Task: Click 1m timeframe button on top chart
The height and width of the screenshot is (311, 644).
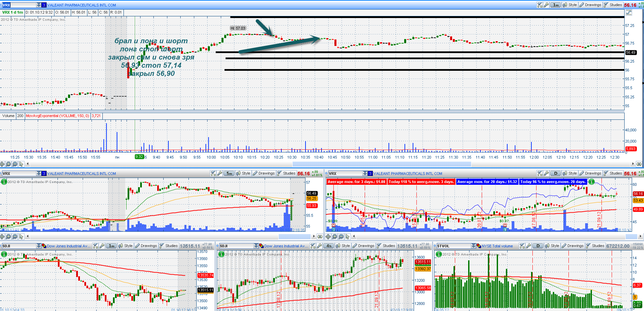Action: point(556,5)
